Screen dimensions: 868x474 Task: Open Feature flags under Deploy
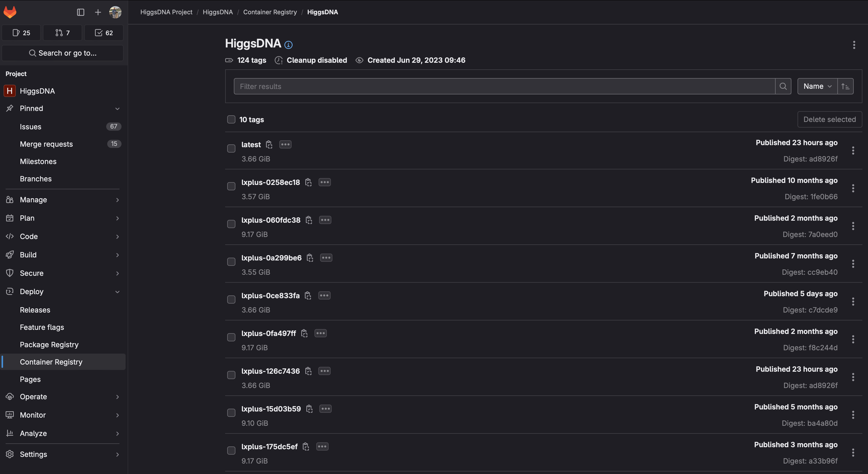63,327
